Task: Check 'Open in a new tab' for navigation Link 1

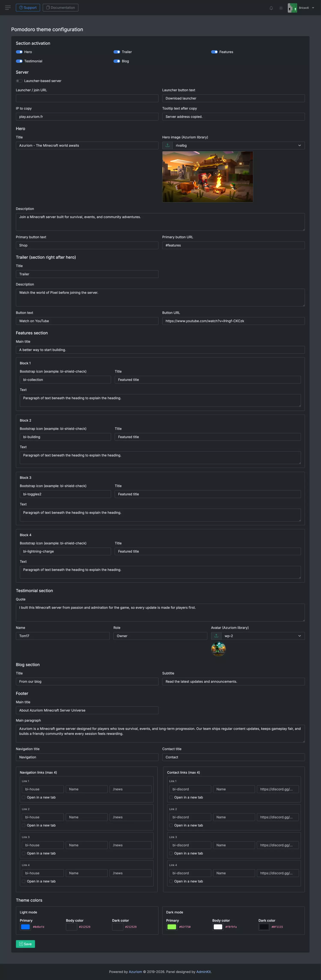Action: point(24,797)
